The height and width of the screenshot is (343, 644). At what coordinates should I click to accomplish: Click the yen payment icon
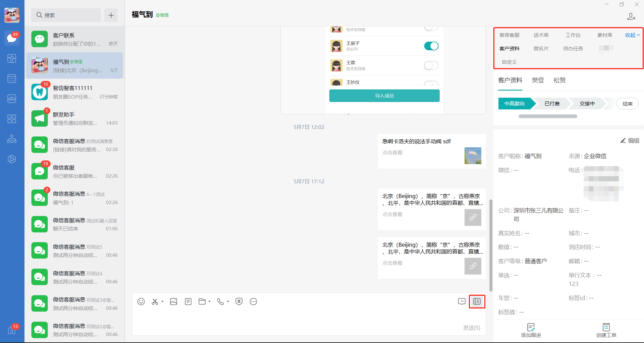(x=239, y=301)
